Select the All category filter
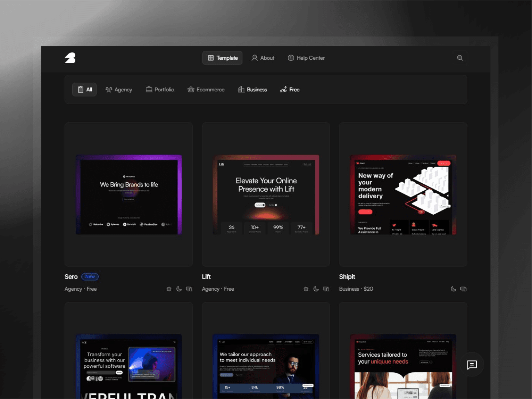Viewport: 532px width, 399px height. tap(84, 90)
